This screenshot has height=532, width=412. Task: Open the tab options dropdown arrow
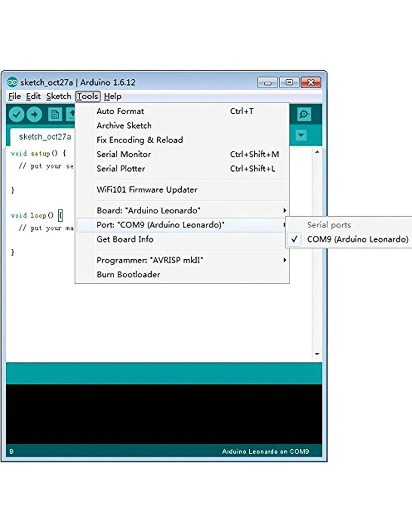[301, 135]
